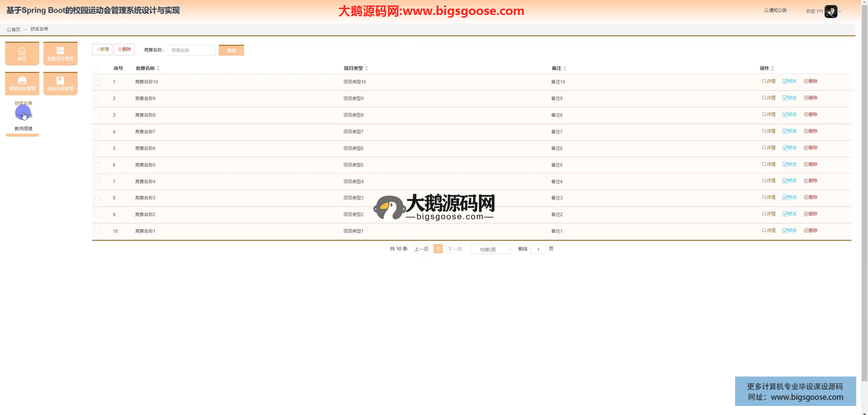This screenshot has height=415, width=868.
Task: Click the orange 搜索 search button
Action: pos(231,50)
